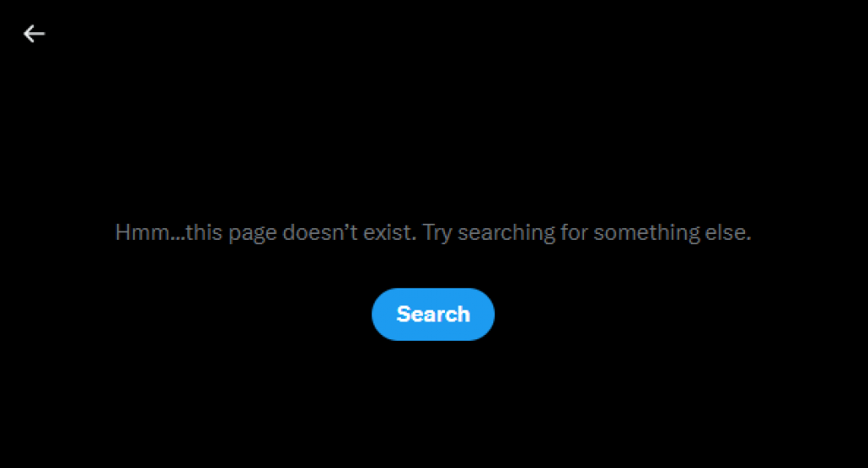The width and height of the screenshot is (868, 468).
Task: Hit the top-left back navigation icon
Action: click(34, 34)
